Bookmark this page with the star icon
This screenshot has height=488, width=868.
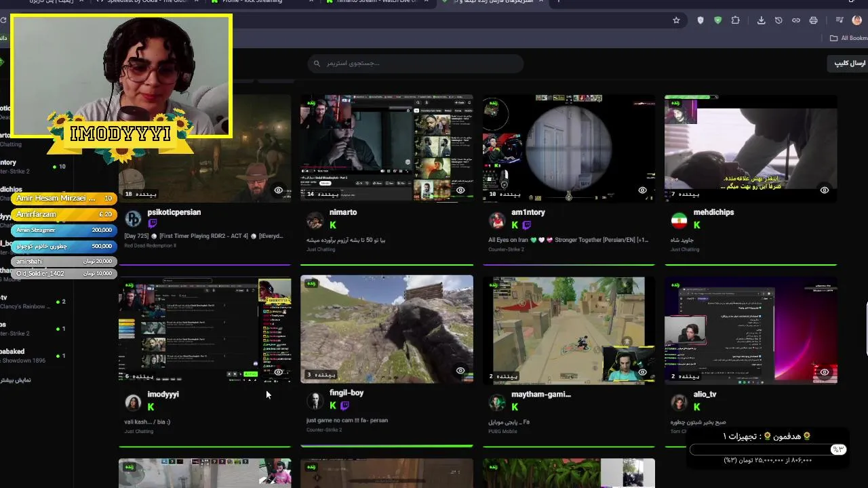click(676, 20)
